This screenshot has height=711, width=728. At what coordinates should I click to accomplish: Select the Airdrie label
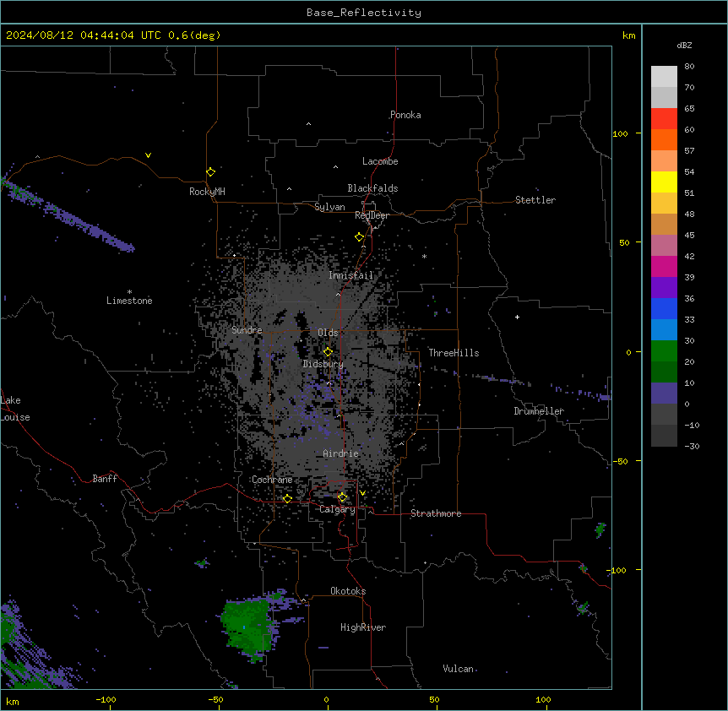point(341,453)
